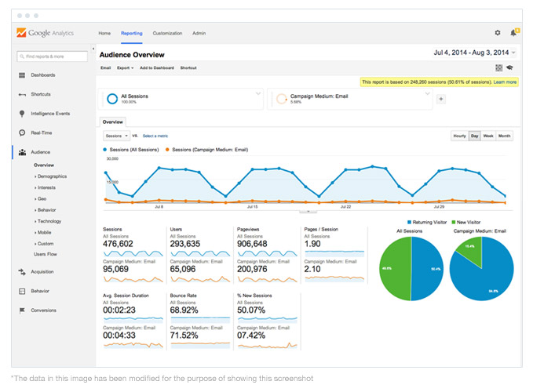Open the Admin tab
The height and width of the screenshot is (392, 533).
click(199, 33)
